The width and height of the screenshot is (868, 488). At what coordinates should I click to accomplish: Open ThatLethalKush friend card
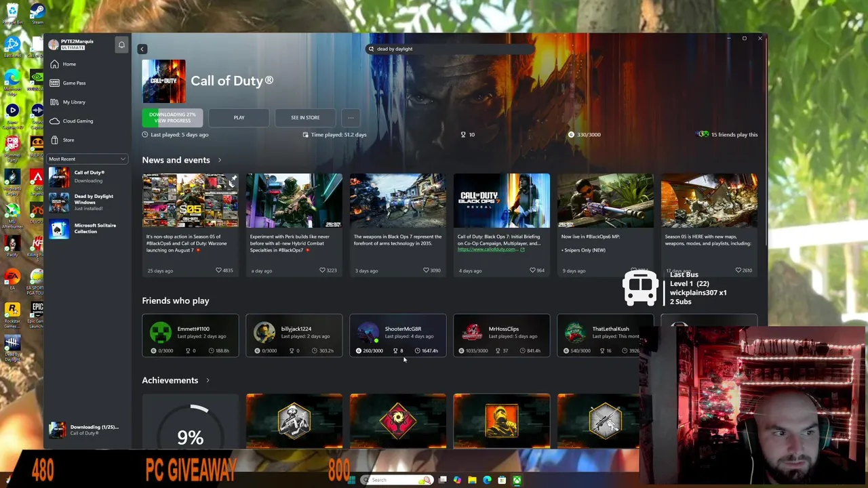605,335
